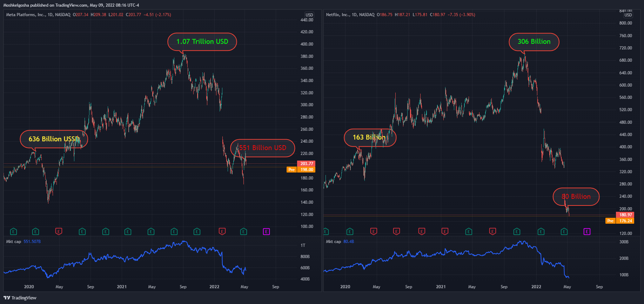Select Netflix's red July 2021 earnings marker
Image resolution: width=644 pixels, height=304 pixels.
tap(492, 231)
